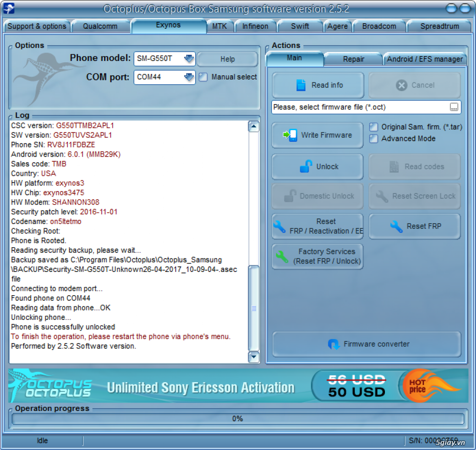The image size is (476, 450).
Task: Click the Write Firmware button label
Action: coord(327,135)
